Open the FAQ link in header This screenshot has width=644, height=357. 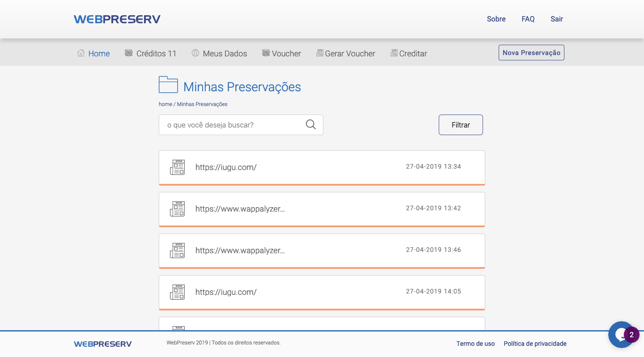click(528, 19)
